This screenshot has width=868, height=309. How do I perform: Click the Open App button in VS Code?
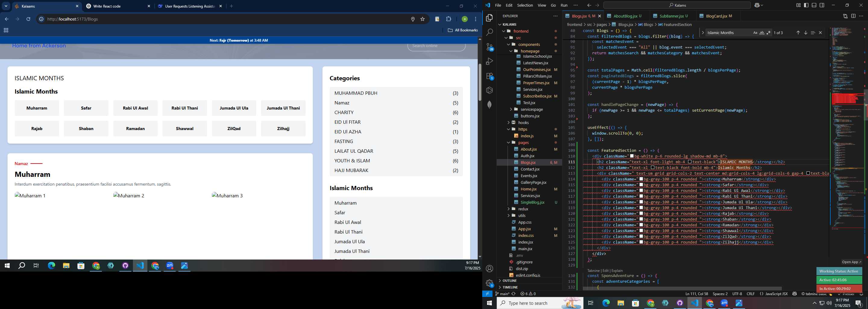point(851,262)
